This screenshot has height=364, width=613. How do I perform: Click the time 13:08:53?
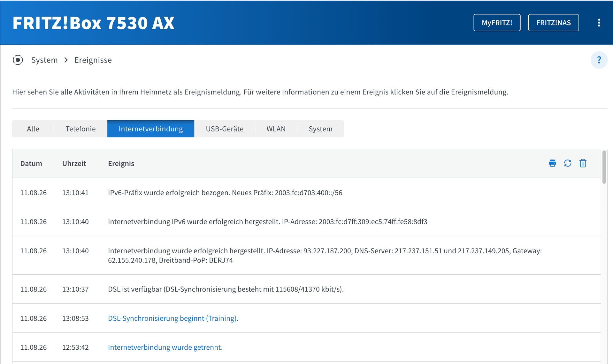pyautogui.click(x=75, y=318)
